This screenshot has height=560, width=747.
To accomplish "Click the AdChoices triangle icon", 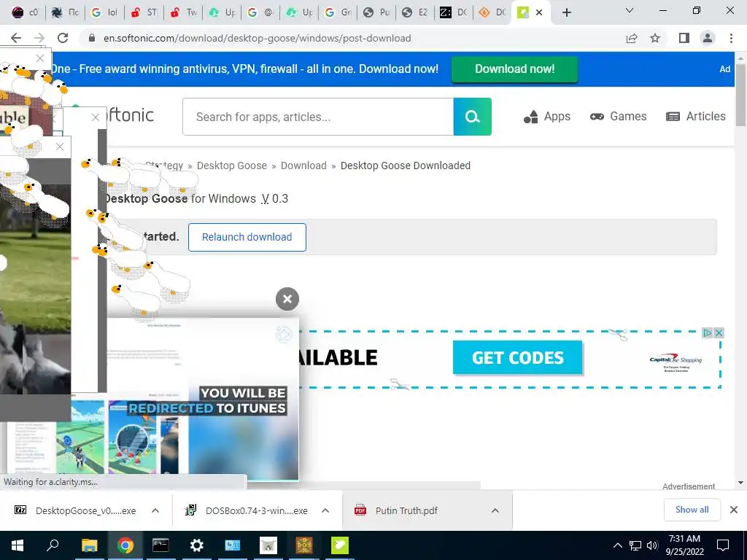I will click(708, 332).
